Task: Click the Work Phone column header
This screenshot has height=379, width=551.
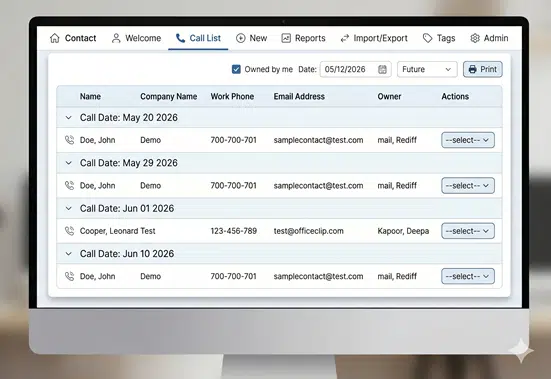Action: pos(232,96)
